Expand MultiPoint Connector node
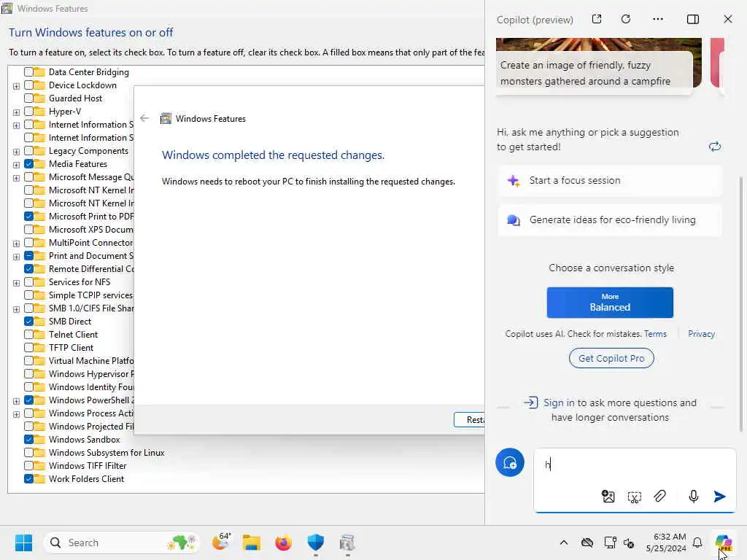The height and width of the screenshot is (560, 747). tap(16, 244)
